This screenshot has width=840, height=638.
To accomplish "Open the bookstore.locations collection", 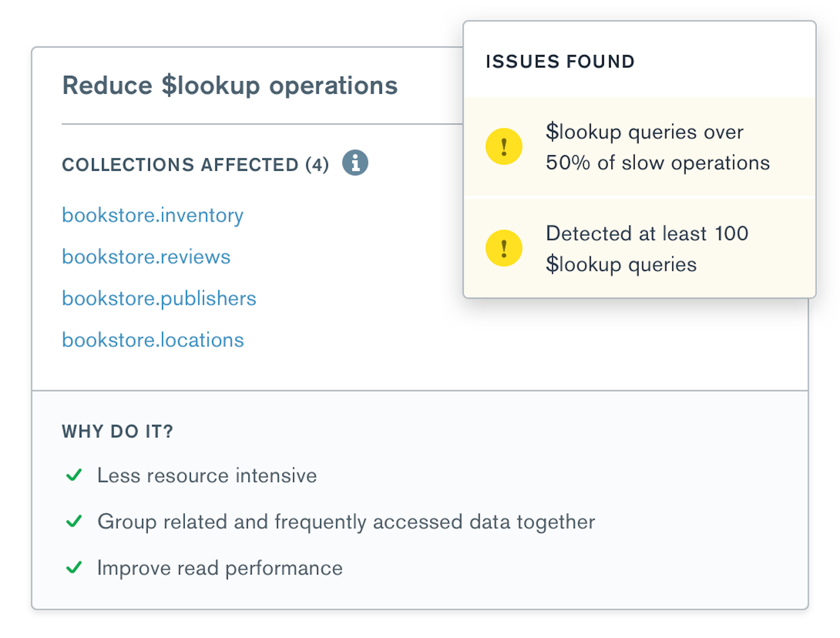I will [x=153, y=340].
